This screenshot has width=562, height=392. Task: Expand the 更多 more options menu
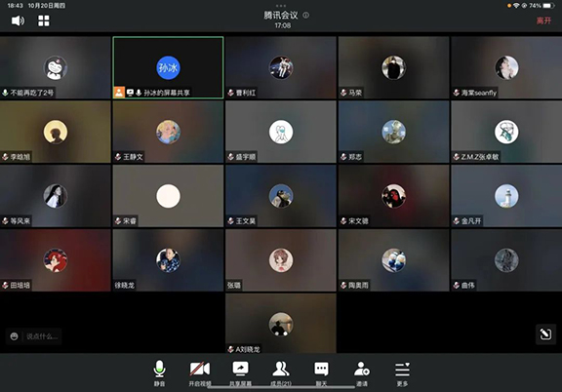(402, 373)
